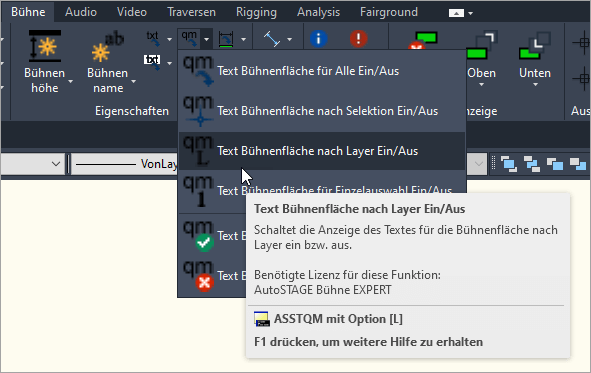
Task: Select the qm entry with green checkmark
Action: [212, 236]
